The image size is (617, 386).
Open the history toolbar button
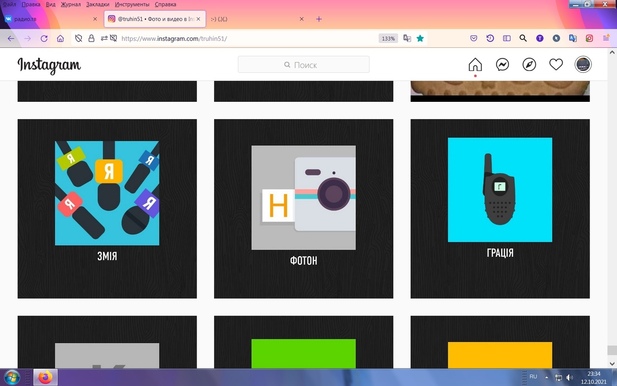click(x=490, y=39)
